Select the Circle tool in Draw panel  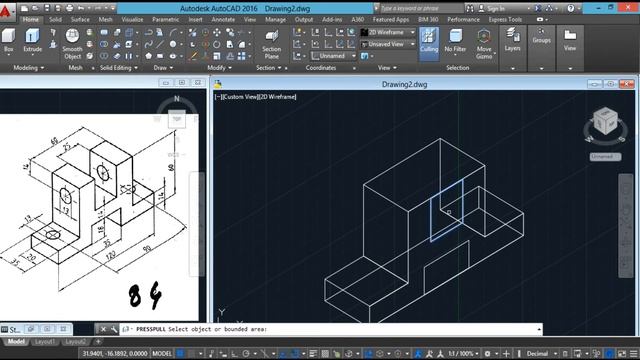pos(173,44)
